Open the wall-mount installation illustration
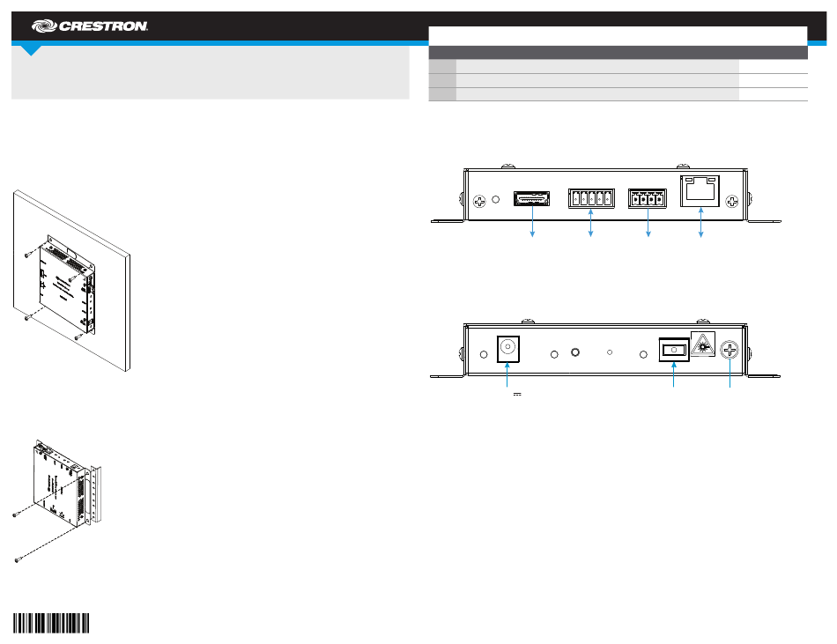Screen dimensions: 837x644 71,281
